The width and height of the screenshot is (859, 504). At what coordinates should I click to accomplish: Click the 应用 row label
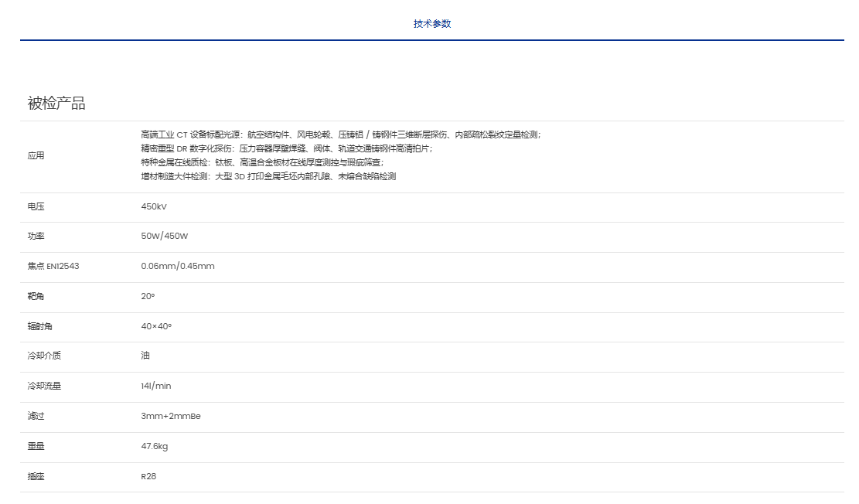(x=36, y=155)
